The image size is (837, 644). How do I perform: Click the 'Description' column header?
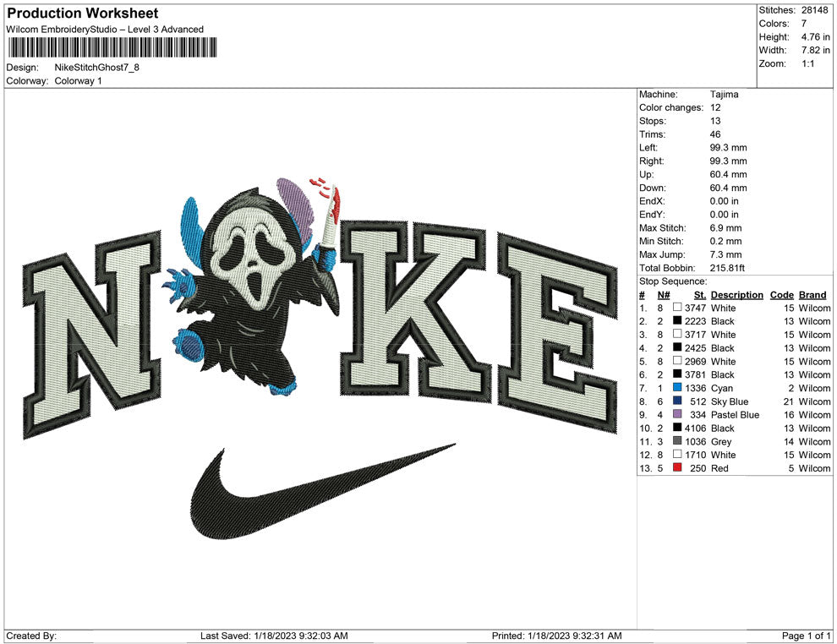coord(736,295)
